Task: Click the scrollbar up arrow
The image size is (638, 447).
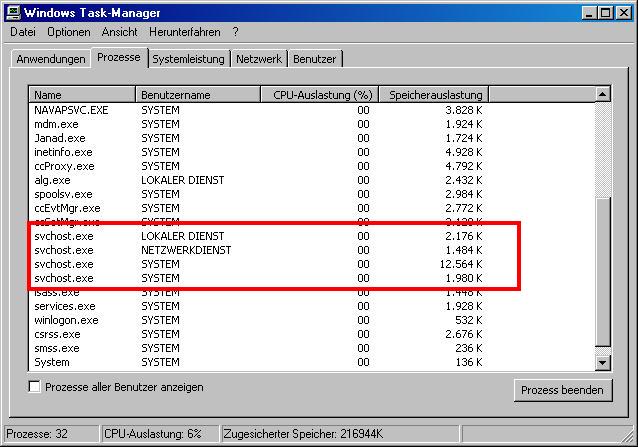Action: [x=603, y=94]
